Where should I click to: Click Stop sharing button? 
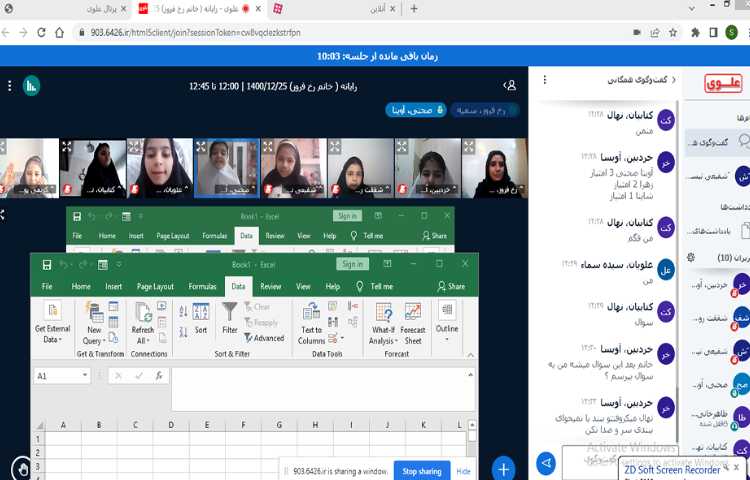tap(422, 471)
